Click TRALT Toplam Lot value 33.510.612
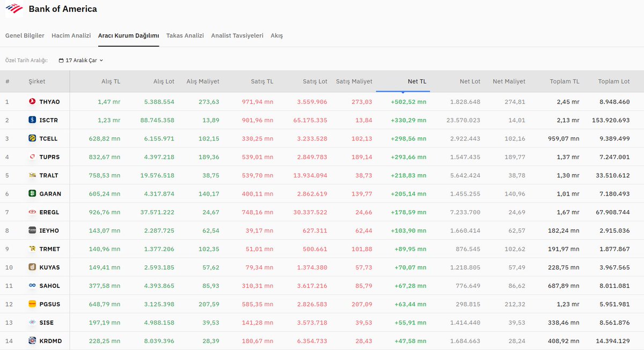644x350 pixels. coord(612,175)
